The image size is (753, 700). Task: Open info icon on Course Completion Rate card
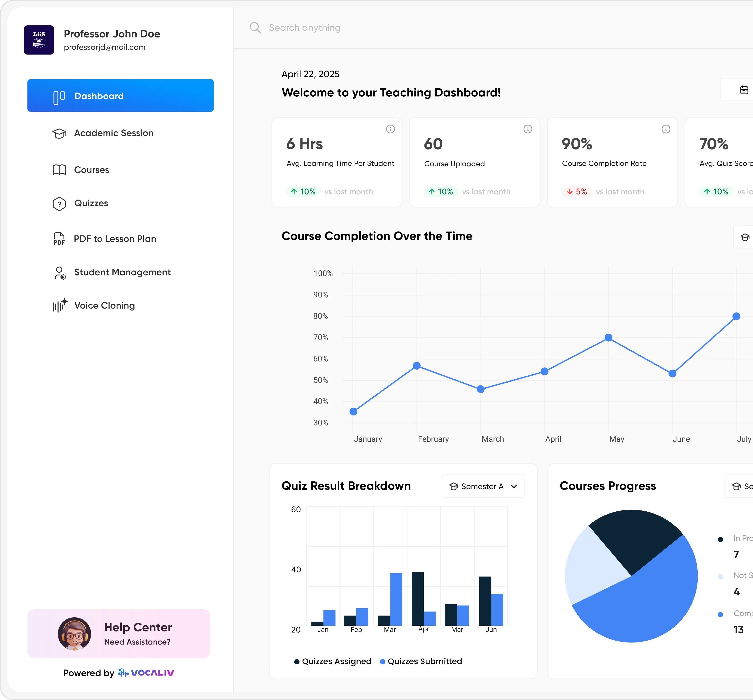666,129
